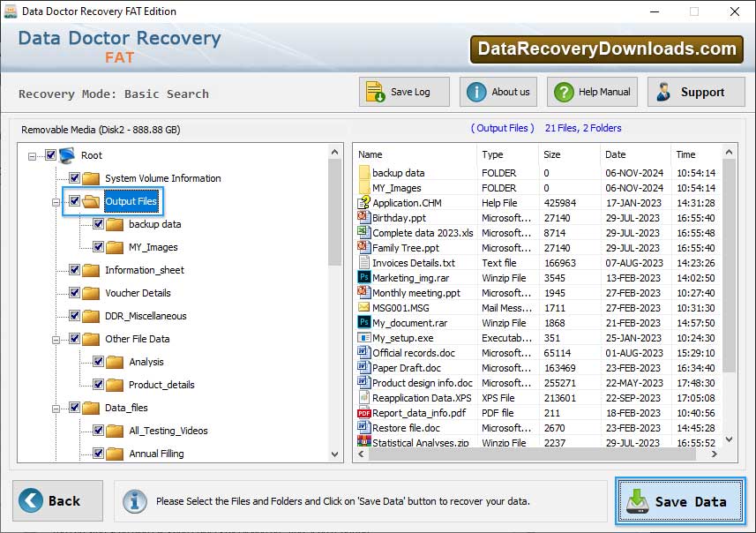Click file list scroll right arrow
The height and width of the screenshot is (533, 756).
pos(714,454)
